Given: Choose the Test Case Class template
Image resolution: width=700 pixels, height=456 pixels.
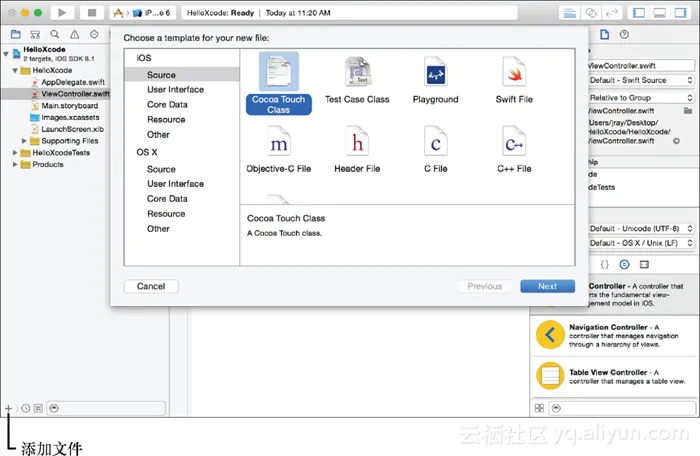Looking at the screenshot, I should click(357, 80).
